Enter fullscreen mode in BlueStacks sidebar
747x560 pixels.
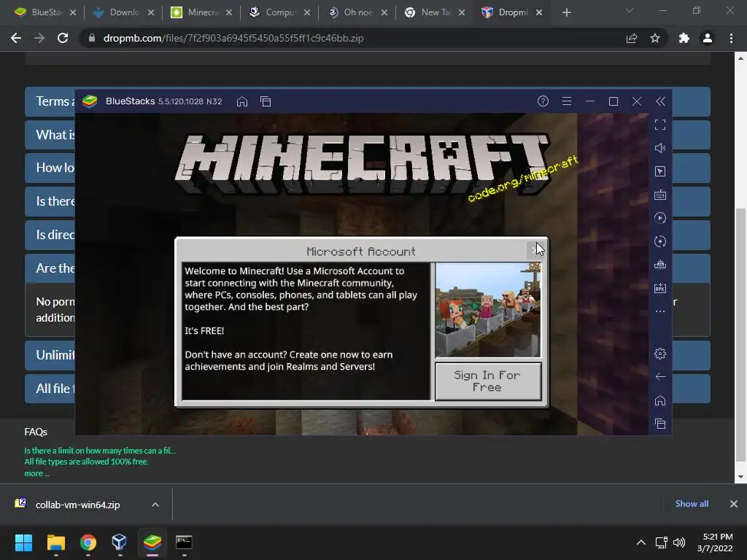(x=659, y=125)
